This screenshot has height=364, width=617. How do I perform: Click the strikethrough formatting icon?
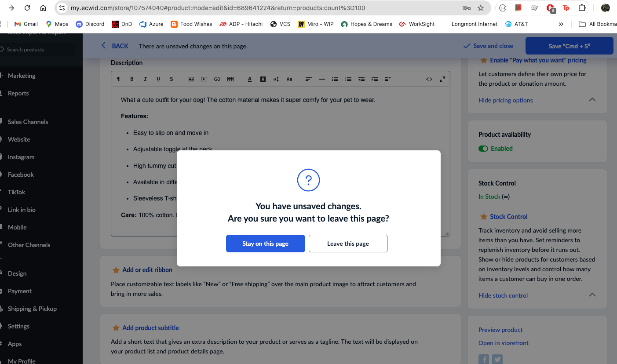(x=171, y=79)
